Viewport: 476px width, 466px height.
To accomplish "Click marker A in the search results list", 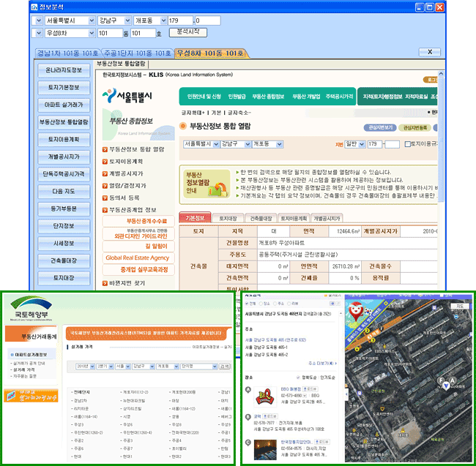I will tap(248, 390).
